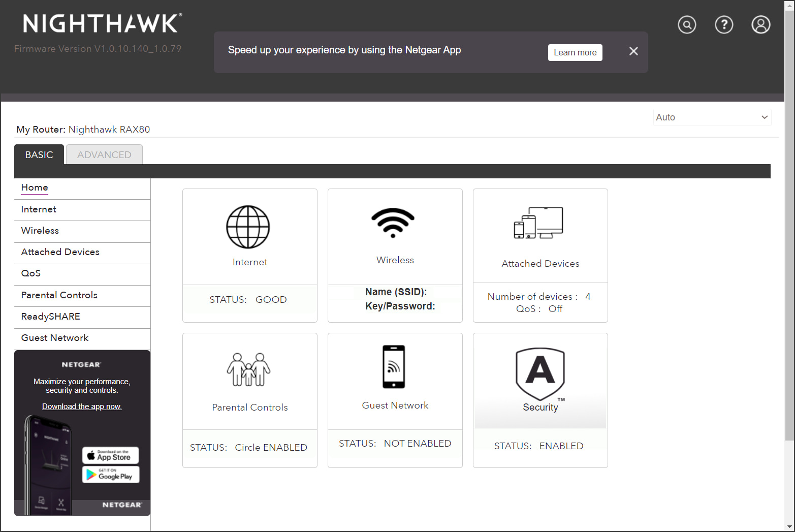Click the Name (SSID) label
Image resolution: width=795 pixels, height=532 pixels.
pos(396,292)
